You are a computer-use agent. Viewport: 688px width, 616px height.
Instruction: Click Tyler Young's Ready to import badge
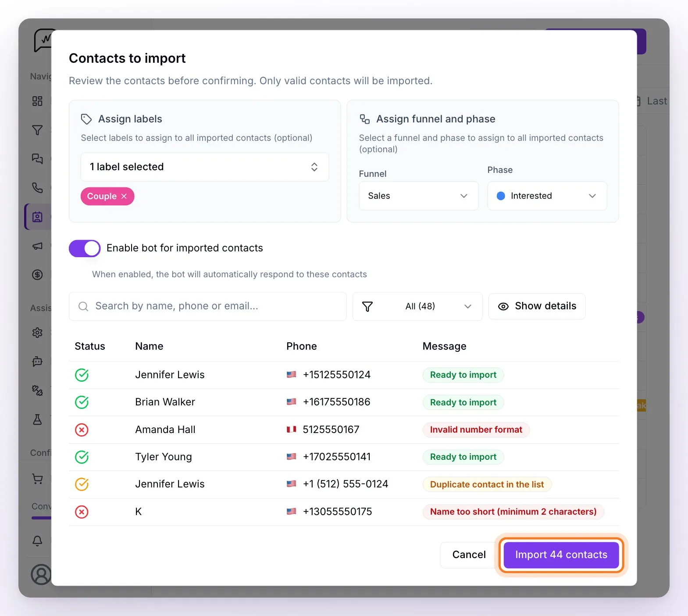[x=463, y=457]
